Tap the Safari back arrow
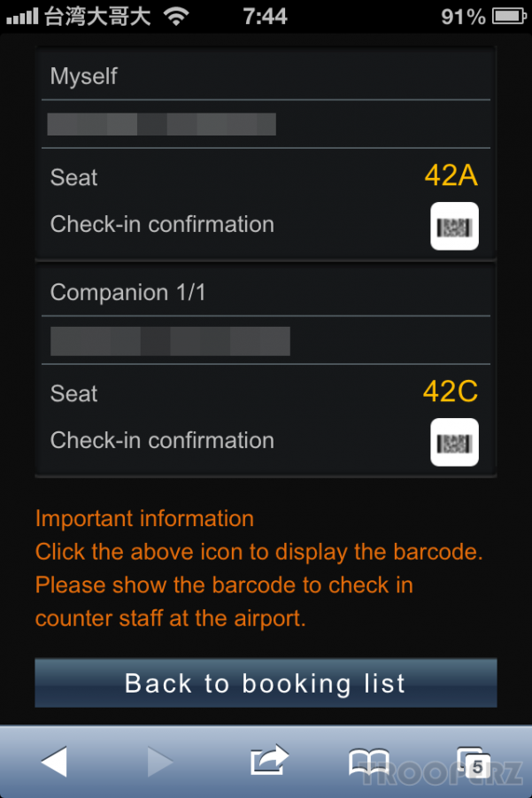 tap(54, 762)
